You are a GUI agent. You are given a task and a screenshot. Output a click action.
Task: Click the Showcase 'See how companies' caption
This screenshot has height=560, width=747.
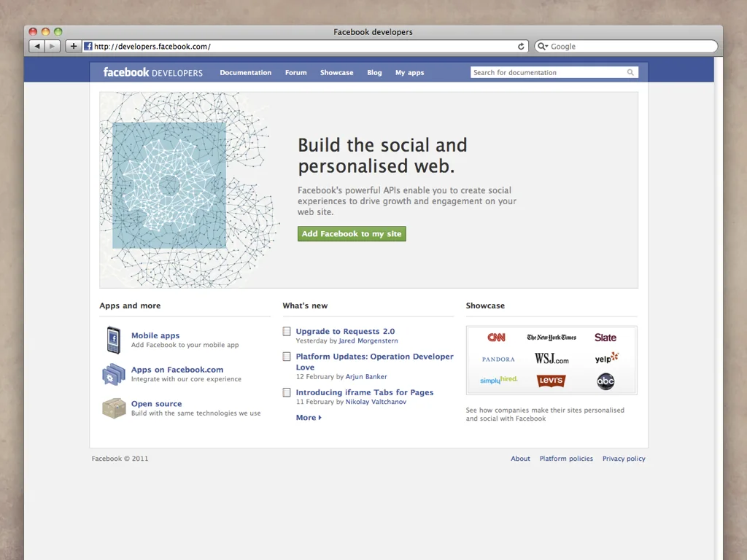point(545,414)
